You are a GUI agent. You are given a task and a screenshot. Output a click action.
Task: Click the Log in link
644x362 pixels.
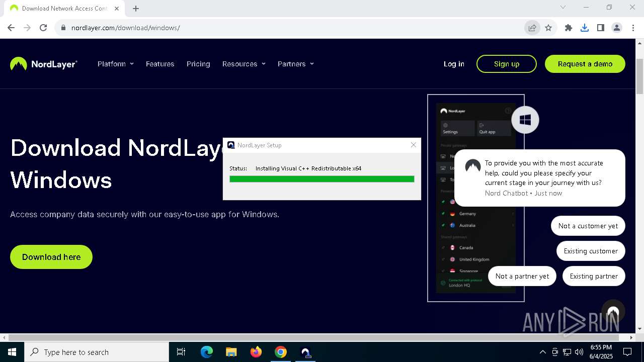pos(454,64)
